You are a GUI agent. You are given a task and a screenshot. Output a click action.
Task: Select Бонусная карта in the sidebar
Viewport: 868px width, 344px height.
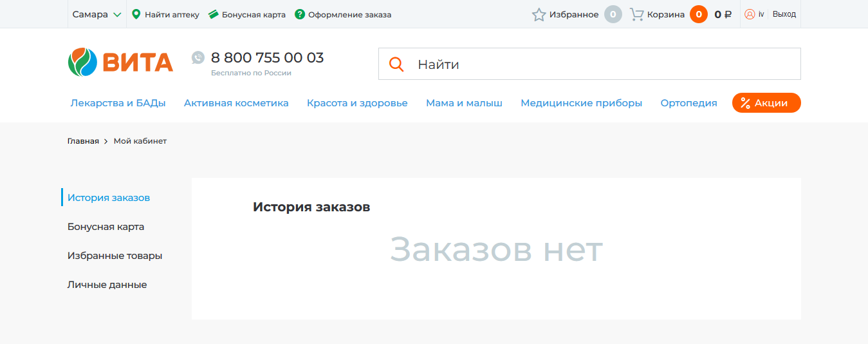tap(106, 227)
